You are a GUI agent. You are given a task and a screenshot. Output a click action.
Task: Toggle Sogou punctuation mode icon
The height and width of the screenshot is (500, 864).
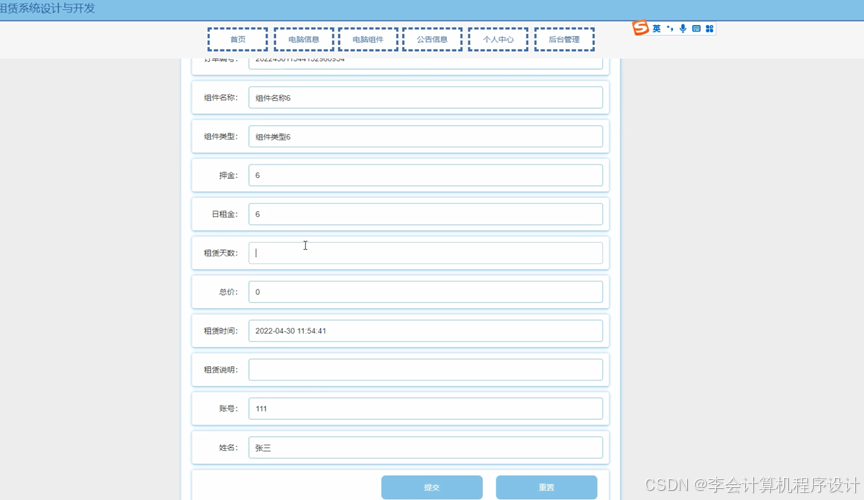[x=669, y=29]
